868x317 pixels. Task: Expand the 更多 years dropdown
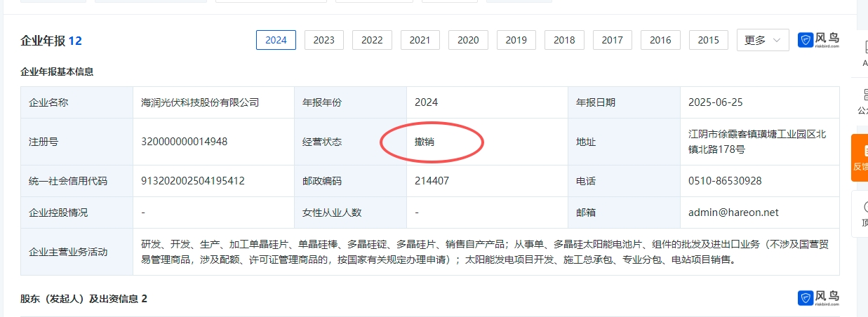763,40
